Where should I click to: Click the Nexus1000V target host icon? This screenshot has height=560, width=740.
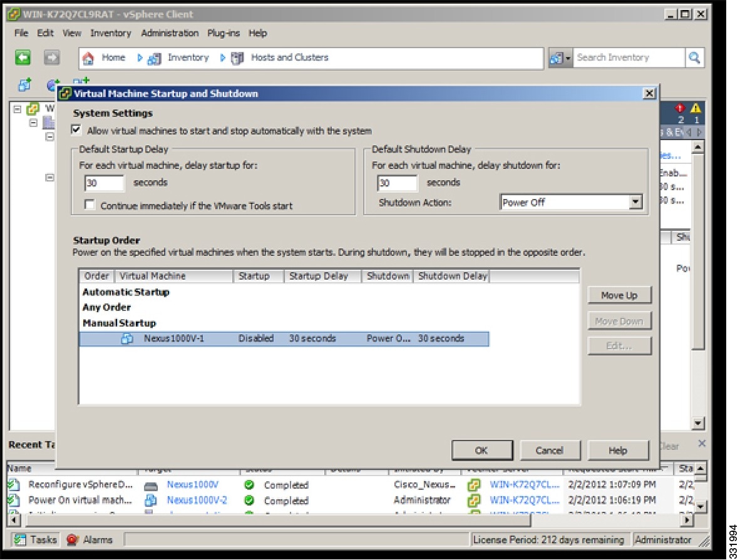point(150,486)
